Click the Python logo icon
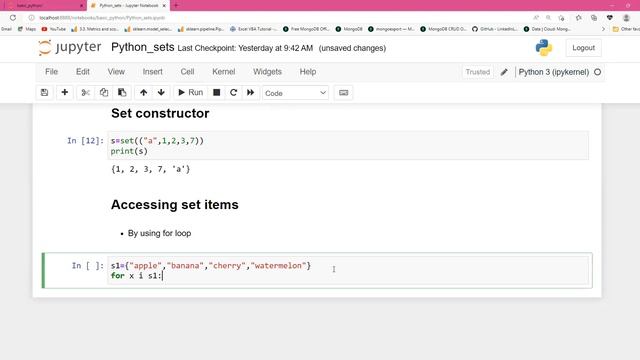The width and height of the screenshot is (640, 360). pyautogui.click(x=544, y=48)
